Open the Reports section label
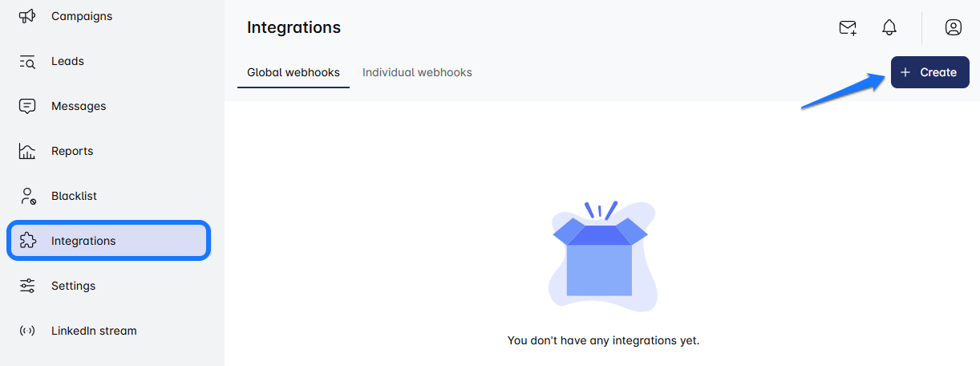The height and width of the screenshot is (366, 980). [x=72, y=151]
